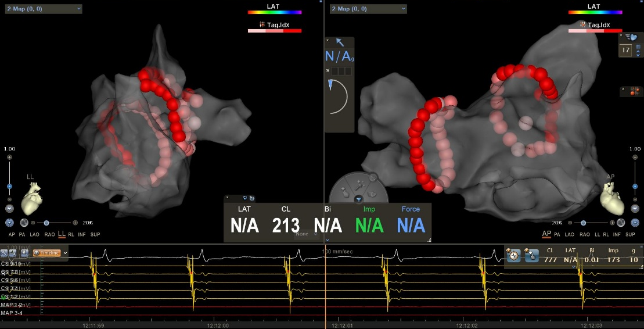Switch the left view to INF

[82, 234]
